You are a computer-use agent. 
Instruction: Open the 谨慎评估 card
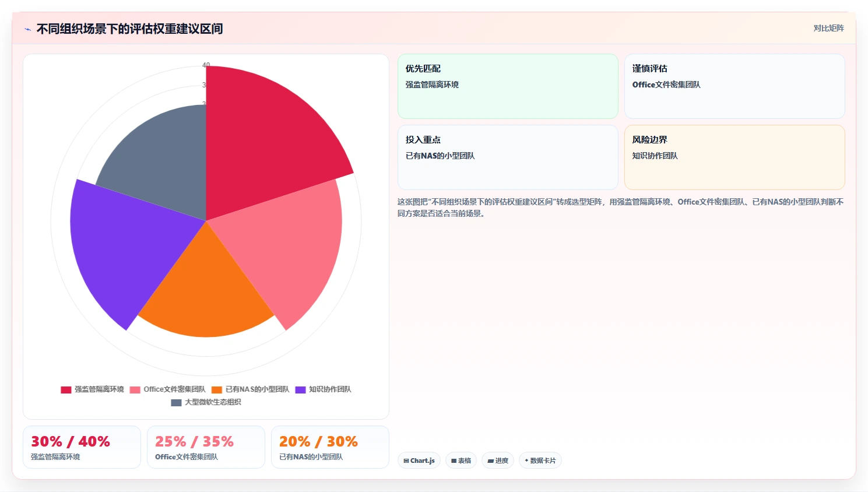[735, 86]
